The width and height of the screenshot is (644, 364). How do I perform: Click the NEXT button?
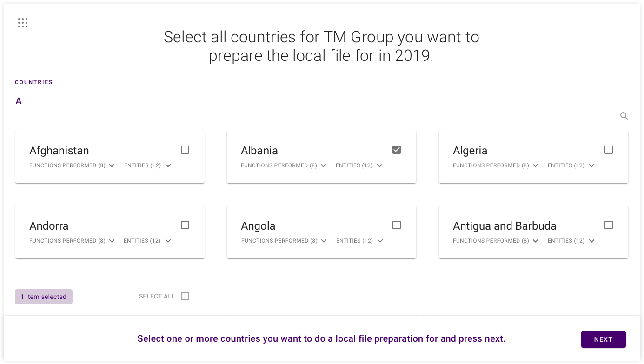tap(603, 339)
